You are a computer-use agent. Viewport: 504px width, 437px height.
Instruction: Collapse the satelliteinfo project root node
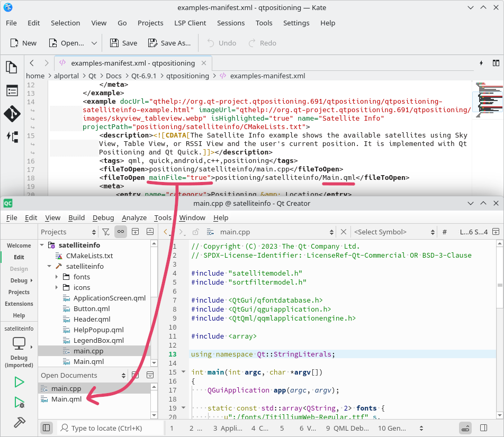pyautogui.click(x=42, y=245)
